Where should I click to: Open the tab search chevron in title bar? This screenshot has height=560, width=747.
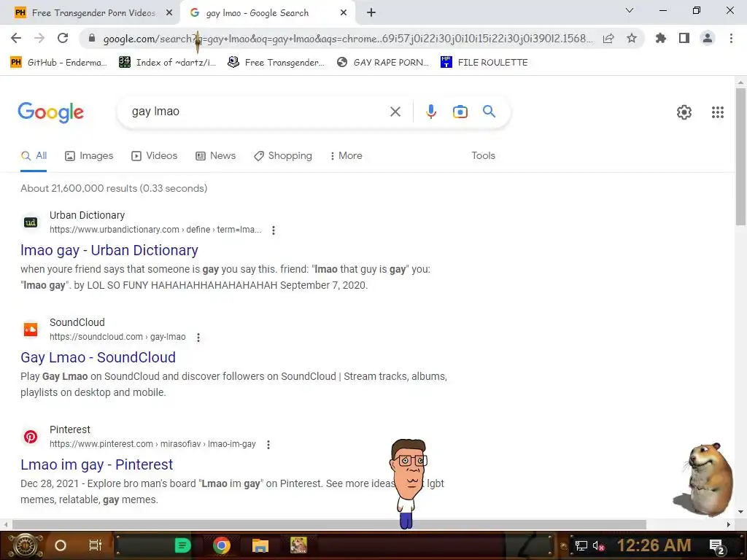coord(630,10)
